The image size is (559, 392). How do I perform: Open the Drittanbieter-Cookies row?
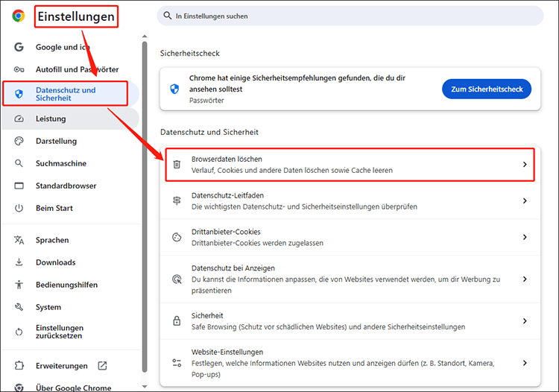pyautogui.click(x=350, y=237)
